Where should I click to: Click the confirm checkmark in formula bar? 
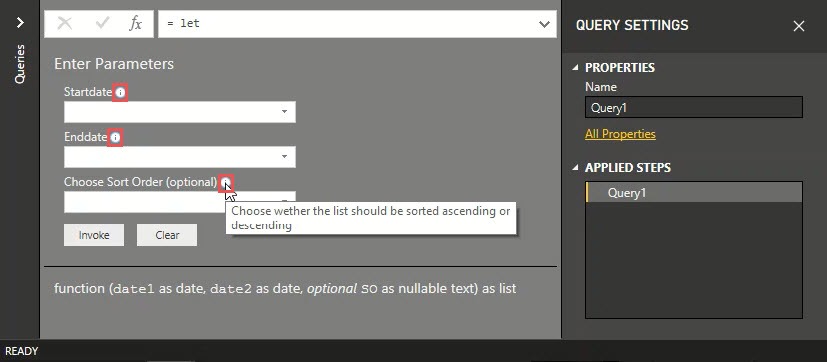(102, 23)
